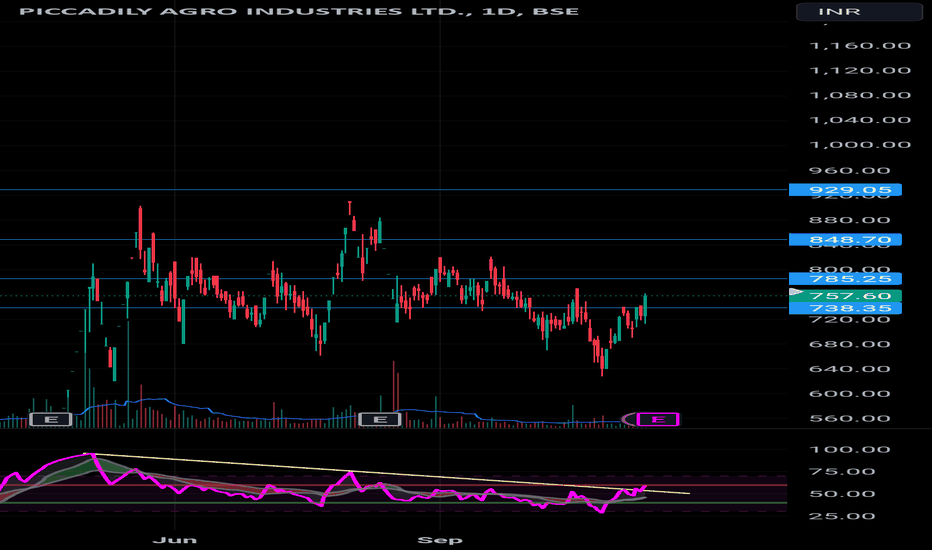Open the magenta earnings marker E

(x=657, y=419)
